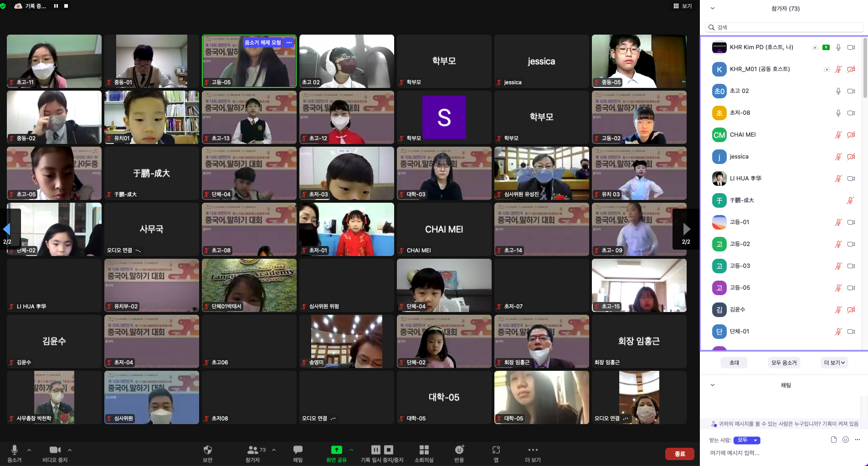This screenshot has height=466, width=868.
Task: Open the 더 보기 menu in bottom toolbar
Action: point(533,450)
